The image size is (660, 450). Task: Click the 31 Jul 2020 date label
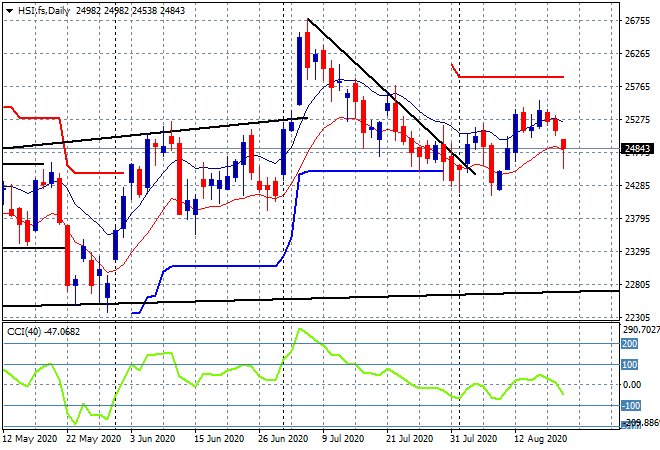tap(473, 439)
